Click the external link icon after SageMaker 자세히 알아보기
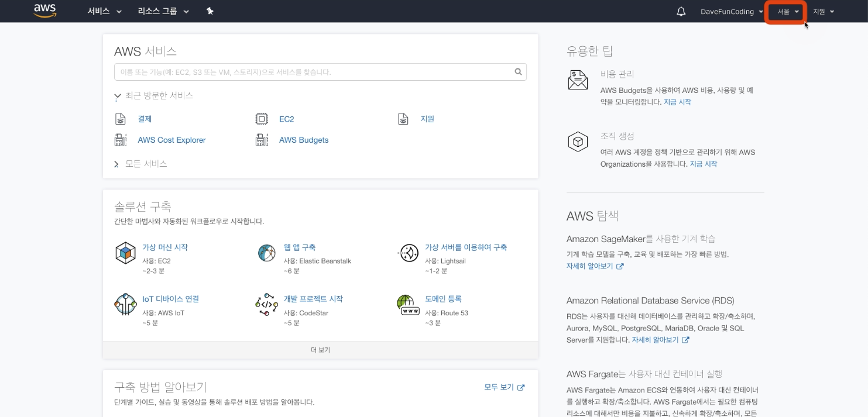Image resolution: width=868 pixels, height=417 pixels. click(620, 266)
